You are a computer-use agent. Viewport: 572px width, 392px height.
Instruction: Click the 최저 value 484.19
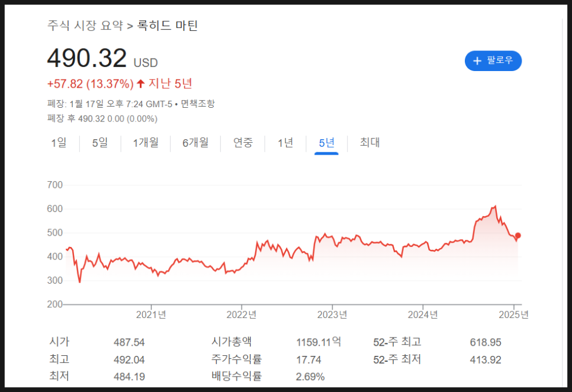[129, 377]
